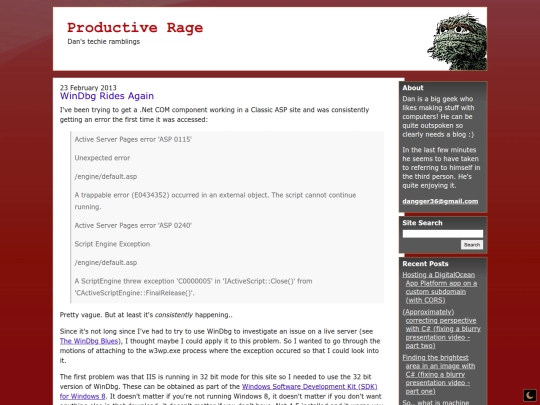The height and width of the screenshot is (405, 540).
Task: Click the 23 February 2013 date text
Action: [x=88, y=87]
